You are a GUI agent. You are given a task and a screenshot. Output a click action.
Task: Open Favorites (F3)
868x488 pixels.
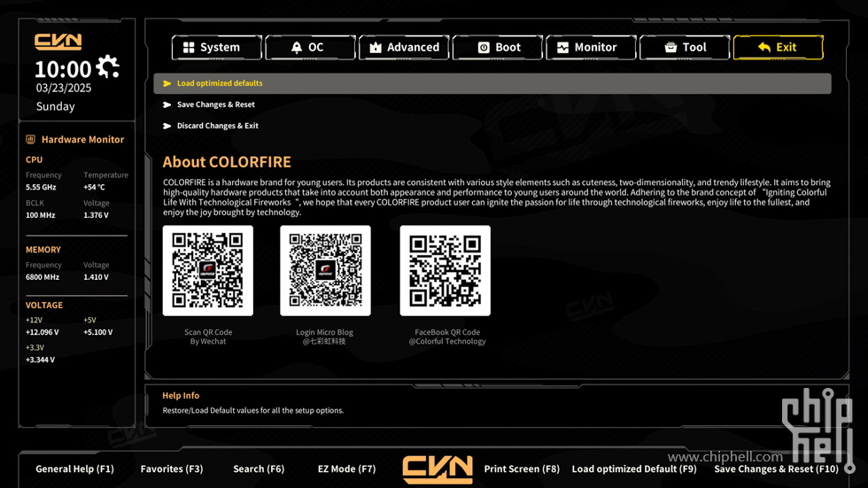[172, 469]
